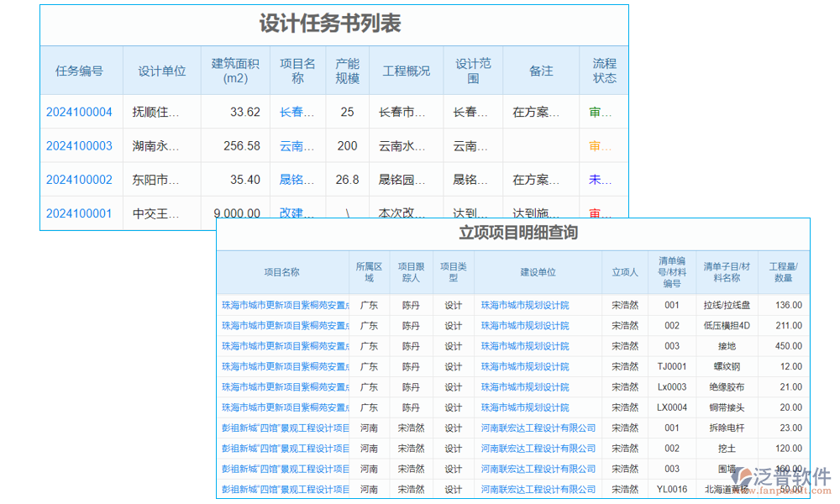Select 设计 project type in first detail row
Screen dimensions: 840x504
tap(454, 305)
